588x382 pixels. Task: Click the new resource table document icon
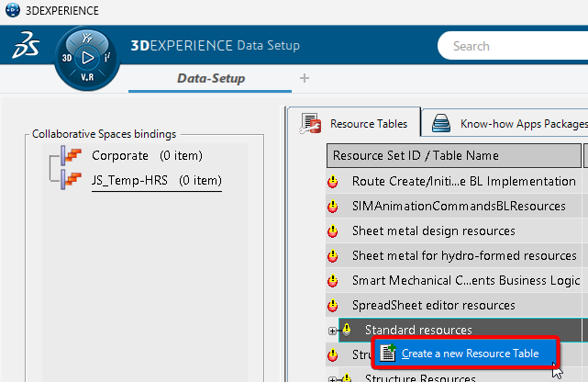[x=388, y=354]
